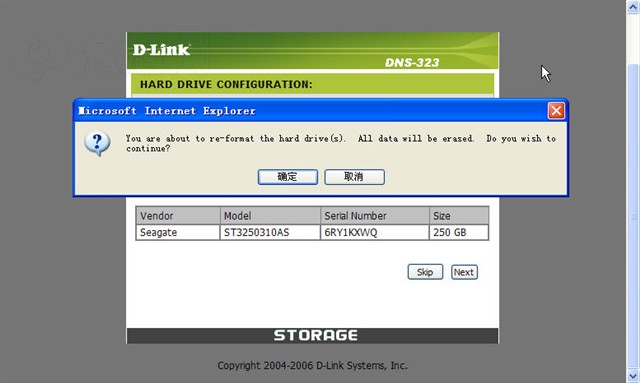Select the 6RY1KXWQ serial number cell
This screenshot has height=383, width=640.
coord(375,232)
